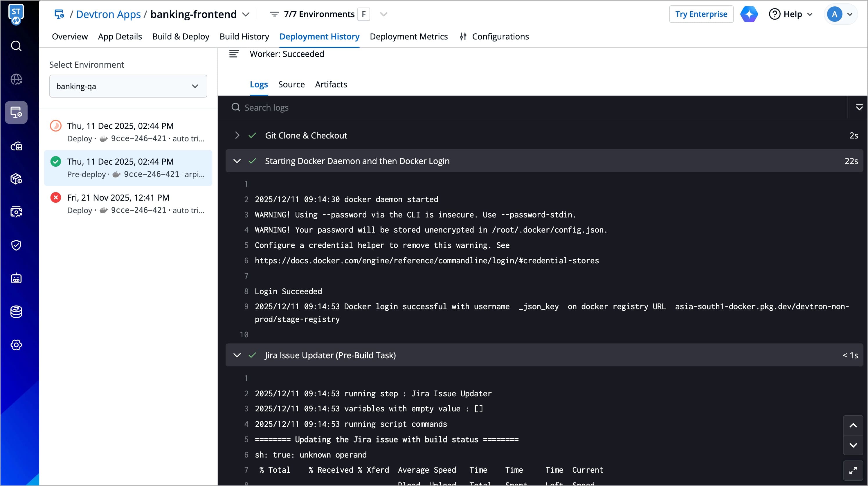Open the globe icon in sidebar
The height and width of the screenshot is (486, 868).
click(16, 80)
